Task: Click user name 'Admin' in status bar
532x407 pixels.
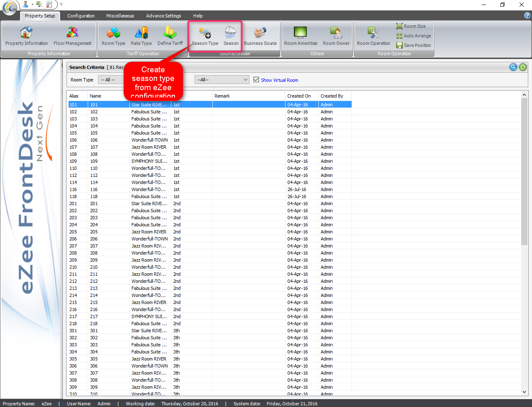Action: (x=104, y=404)
